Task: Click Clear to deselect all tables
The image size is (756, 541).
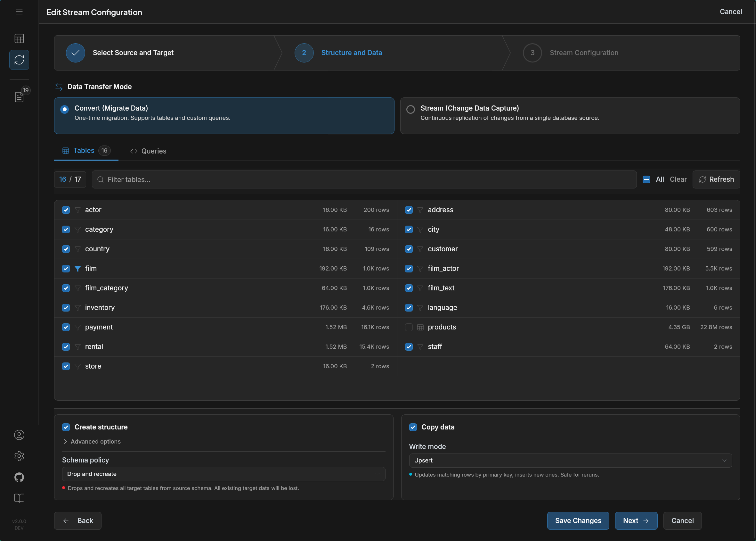Action: click(x=678, y=179)
